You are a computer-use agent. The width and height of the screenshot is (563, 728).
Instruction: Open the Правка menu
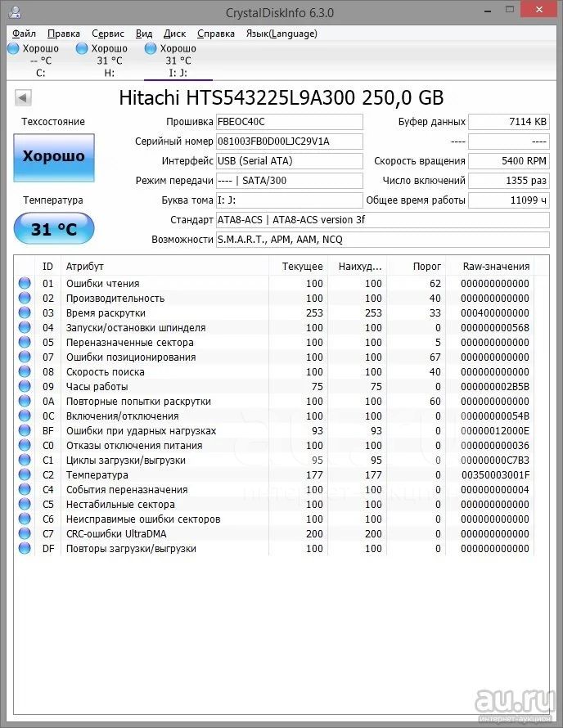64,34
